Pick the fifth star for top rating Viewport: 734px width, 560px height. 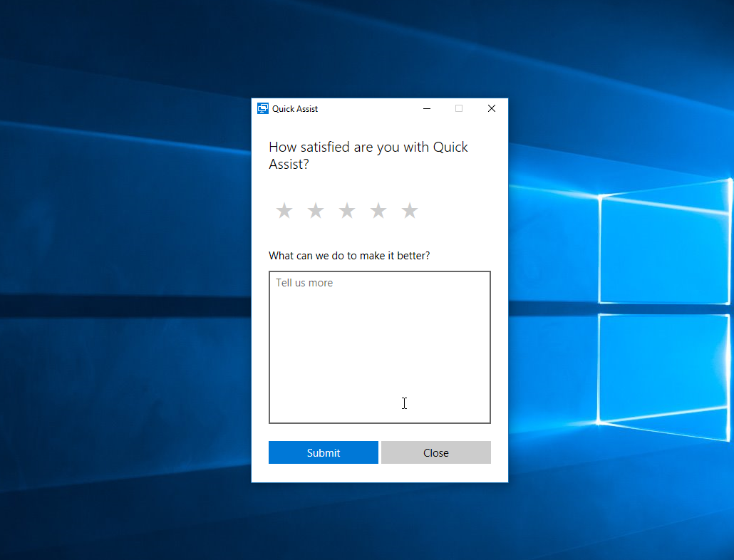410,211
